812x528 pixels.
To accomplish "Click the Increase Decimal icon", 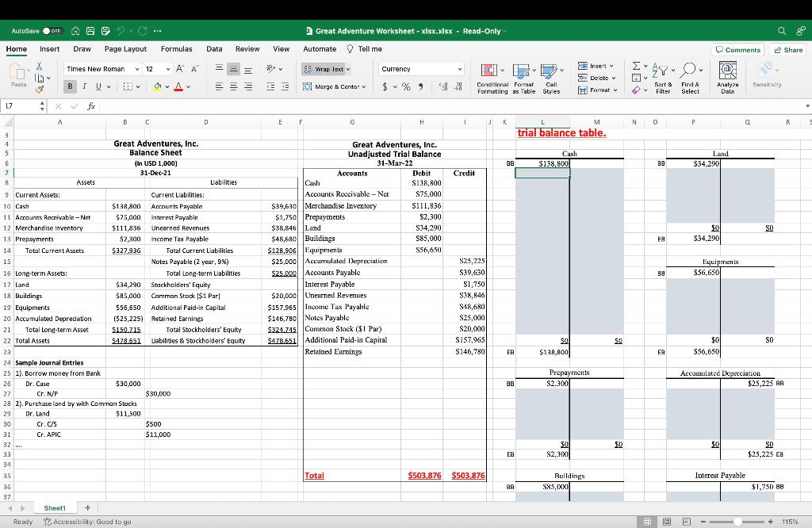I will (443, 86).
